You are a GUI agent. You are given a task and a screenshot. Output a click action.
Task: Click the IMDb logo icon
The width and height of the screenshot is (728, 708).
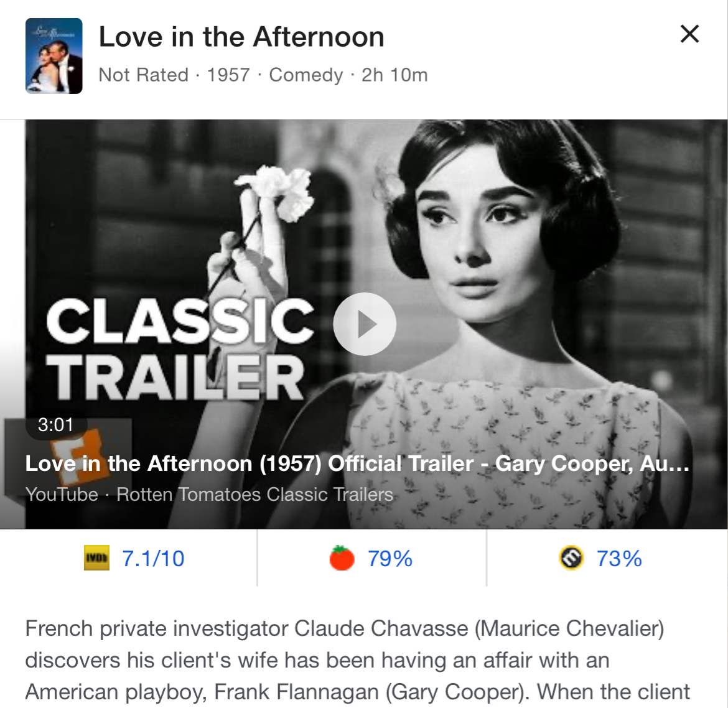96,557
